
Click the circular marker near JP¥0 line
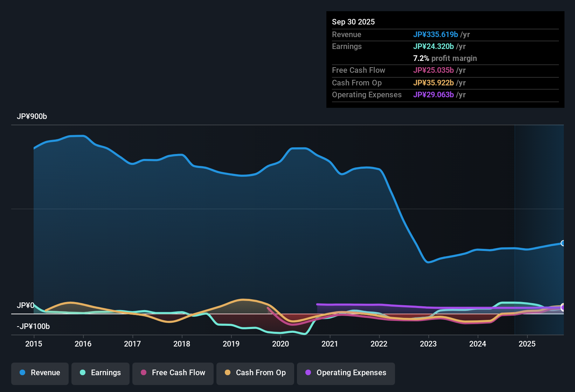[563, 308]
